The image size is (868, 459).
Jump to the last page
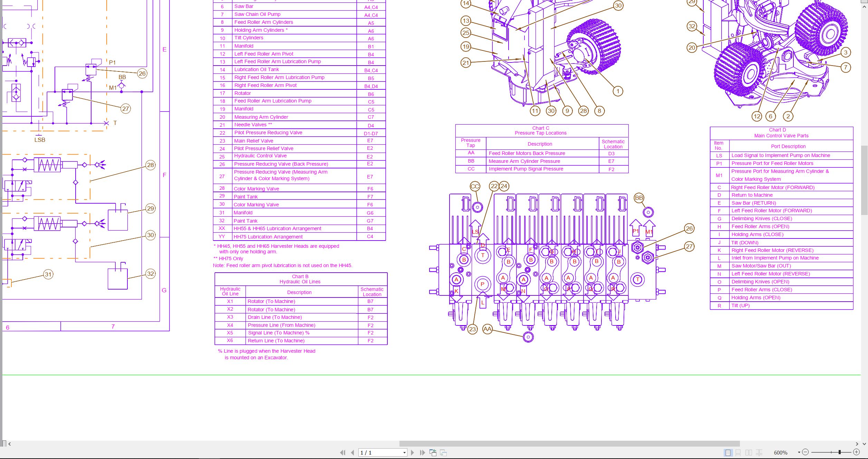422,452
